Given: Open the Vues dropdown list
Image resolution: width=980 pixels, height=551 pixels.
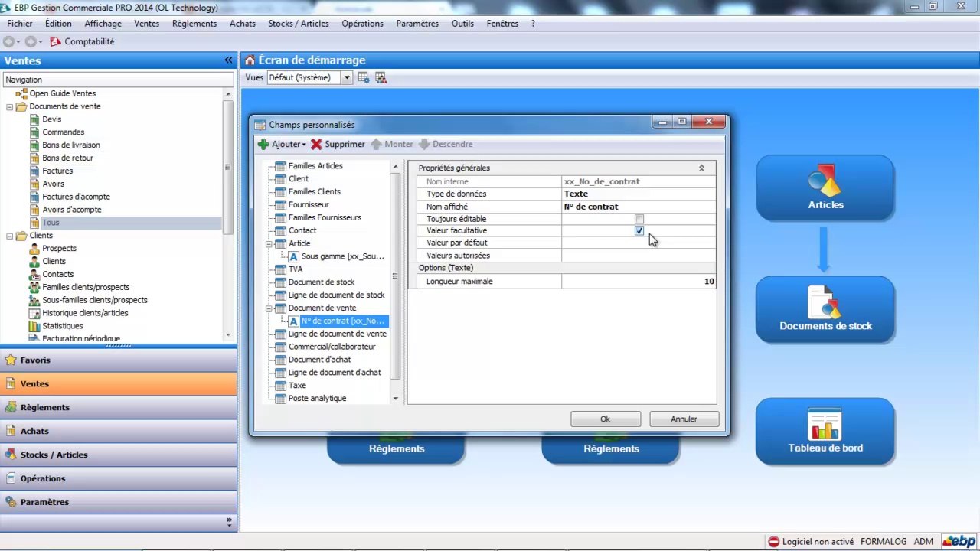Looking at the screenshot, I should coord(347,77).
